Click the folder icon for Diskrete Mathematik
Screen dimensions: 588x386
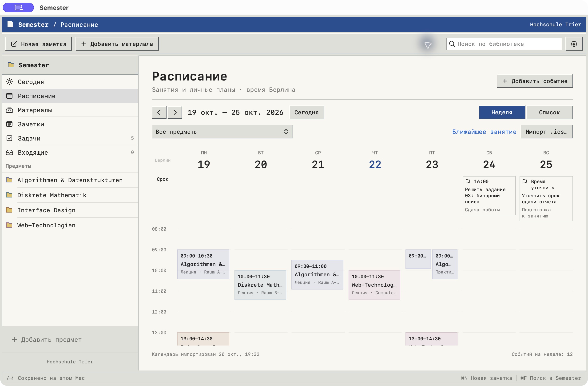[x=9, y=195]
